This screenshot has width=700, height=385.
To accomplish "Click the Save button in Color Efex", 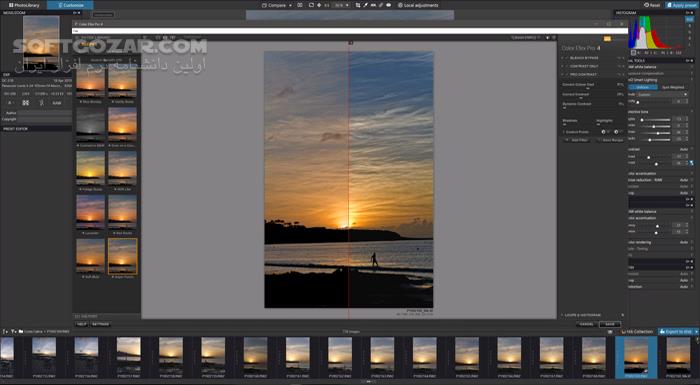I will coord(609,324).
